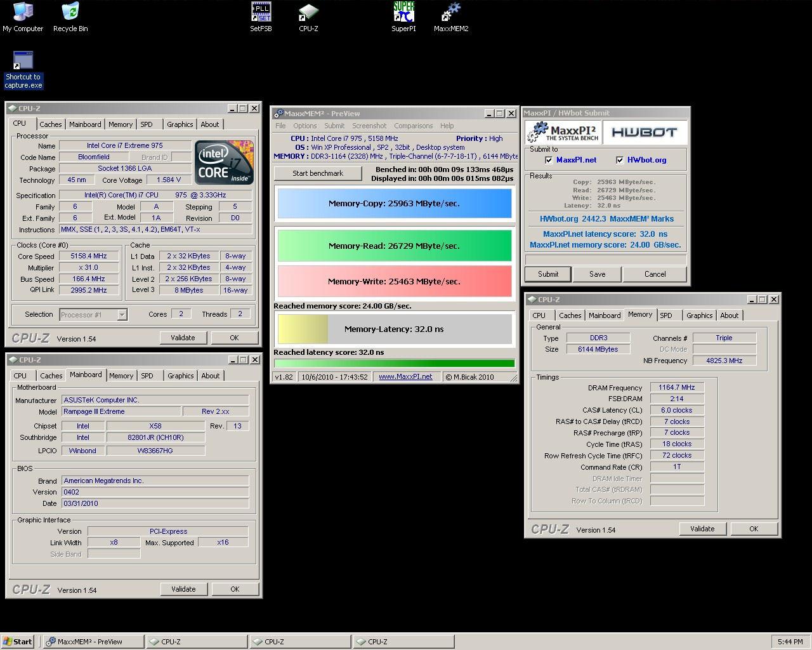Select the Shortcut to capture.exe icon

point(23,70)
